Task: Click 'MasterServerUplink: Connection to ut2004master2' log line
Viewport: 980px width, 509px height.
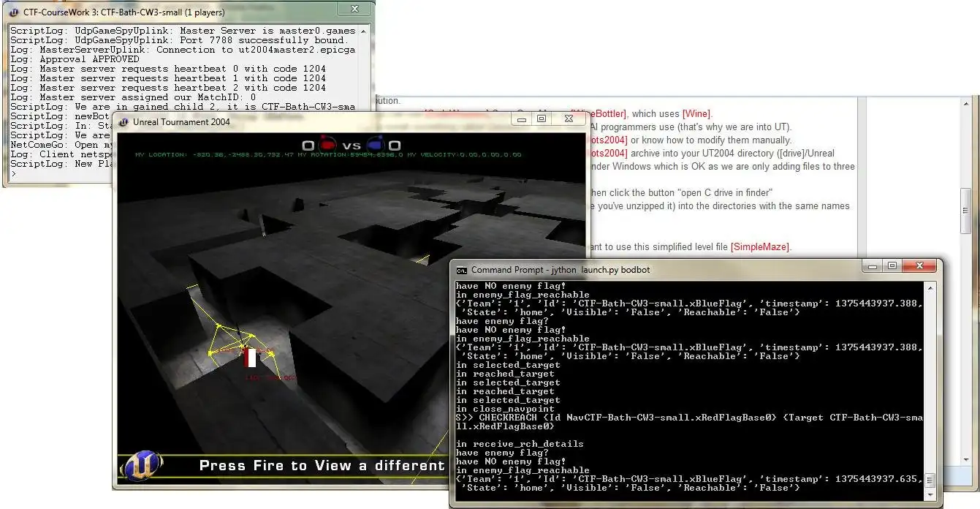Action: 183,50
